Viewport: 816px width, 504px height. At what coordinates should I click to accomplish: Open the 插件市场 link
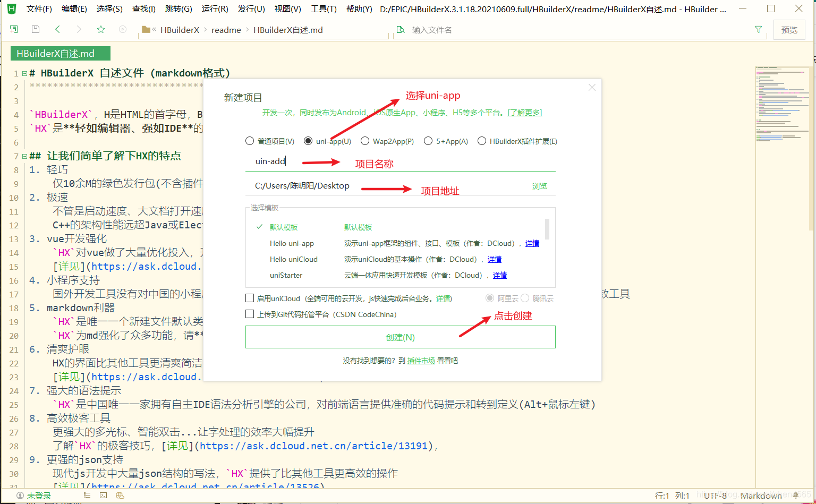tap(421, 361)
